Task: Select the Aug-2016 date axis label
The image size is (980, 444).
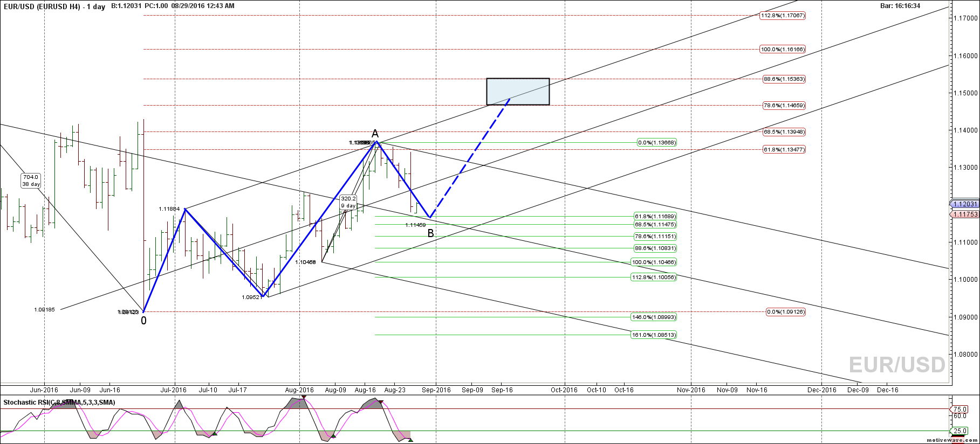Action: [x=299, y=390]
